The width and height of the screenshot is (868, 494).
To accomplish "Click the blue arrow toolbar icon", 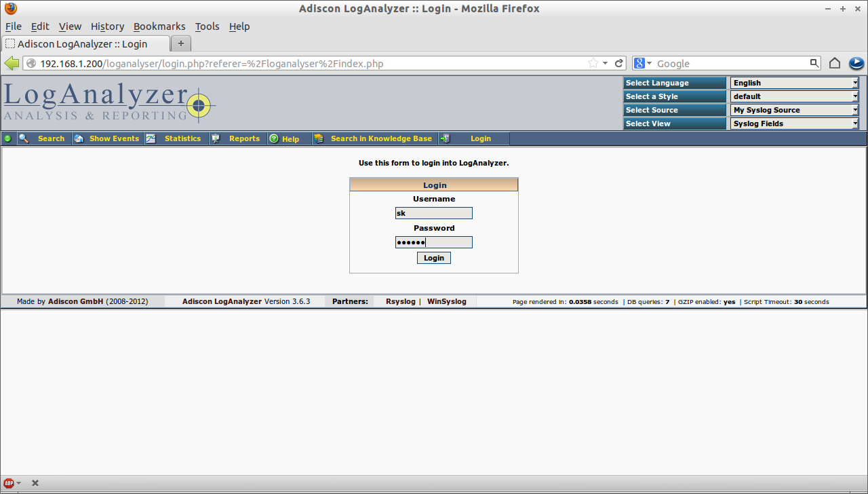I will [x=856, y=63].
